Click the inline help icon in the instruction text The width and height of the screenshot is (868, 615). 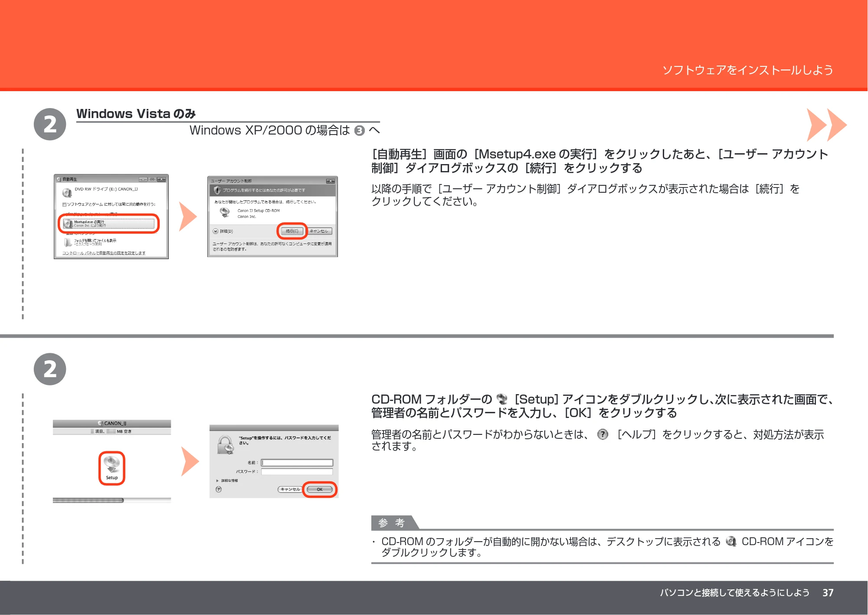tap(603, 434)
